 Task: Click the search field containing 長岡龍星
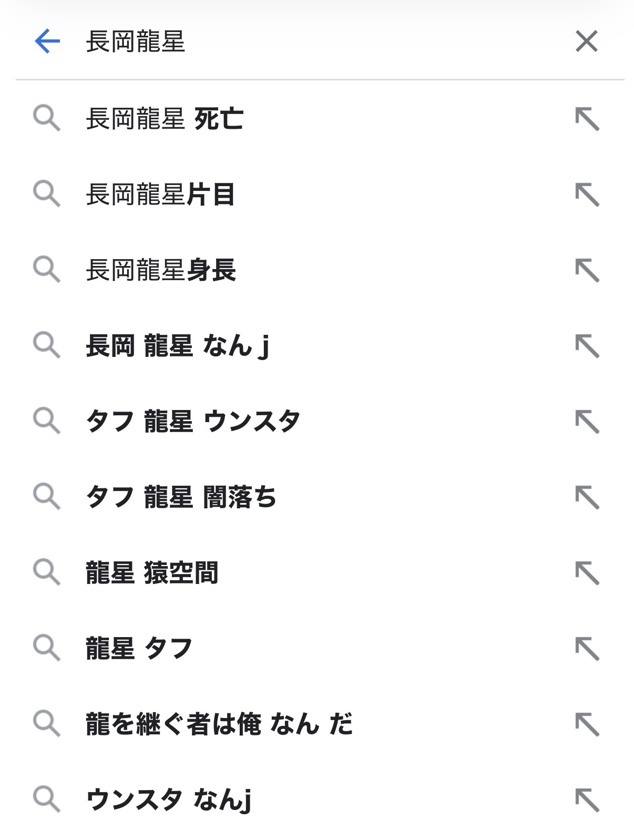coord(315,42)
